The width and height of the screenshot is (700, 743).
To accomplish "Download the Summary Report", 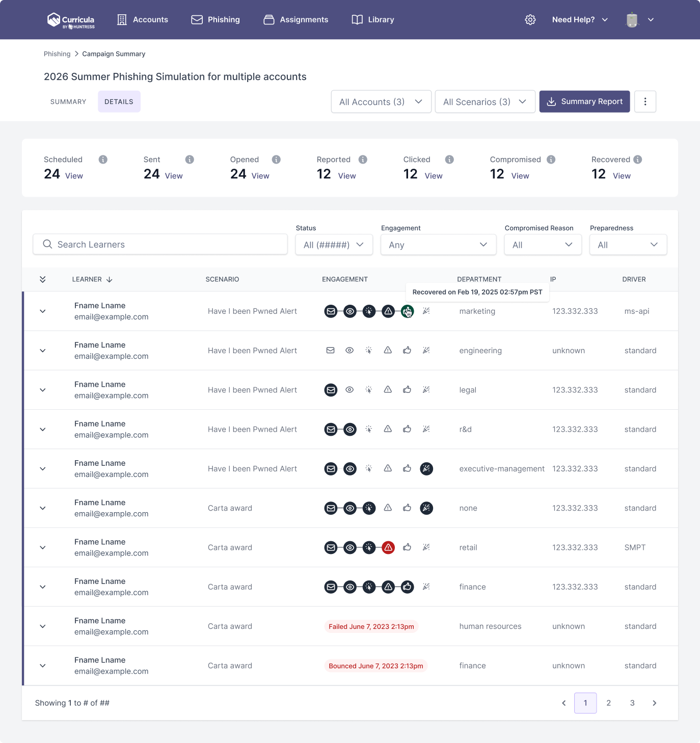I will (584, 101).
